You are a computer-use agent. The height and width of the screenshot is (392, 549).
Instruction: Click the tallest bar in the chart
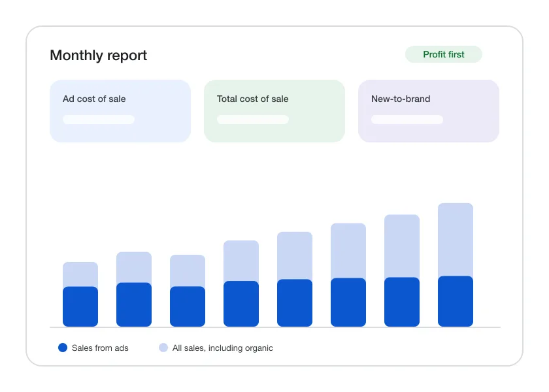[455, 265]
